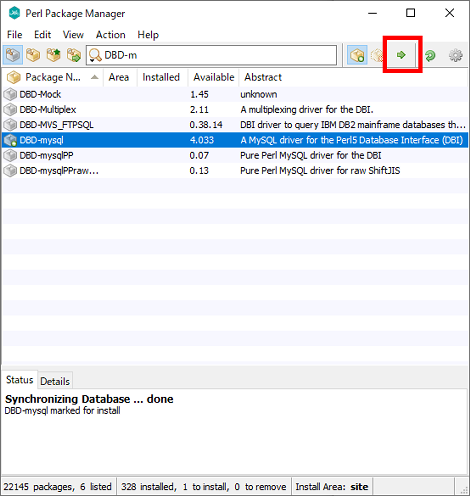470x496 pixels.
Task: Click the sort arrow on Package Name column
Action: (x=95, y=77)
